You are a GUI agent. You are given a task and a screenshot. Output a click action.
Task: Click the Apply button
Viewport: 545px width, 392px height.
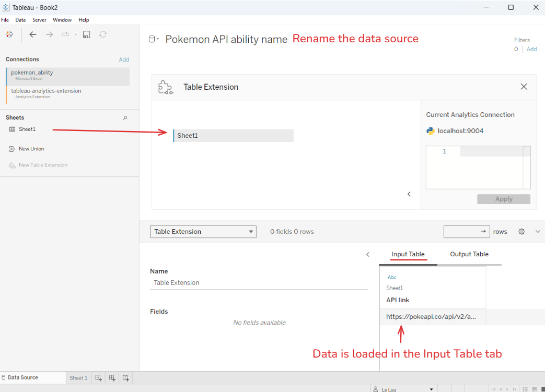click(503, 199)
